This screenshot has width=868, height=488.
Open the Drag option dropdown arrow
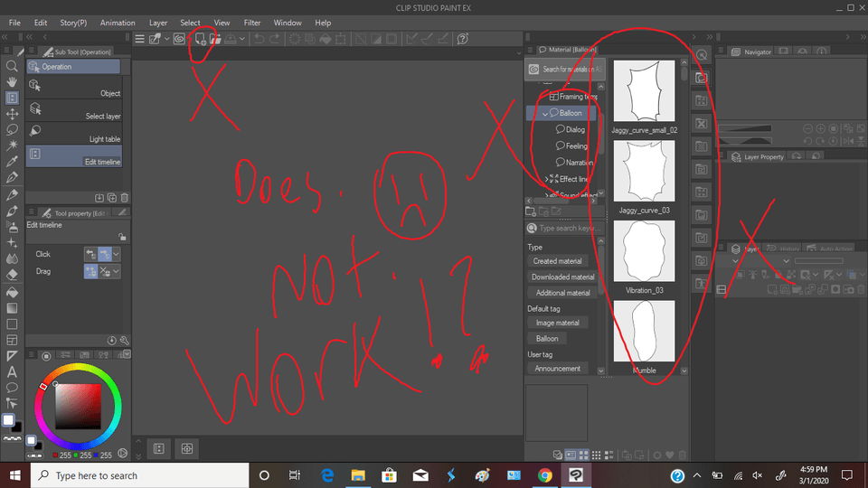pos(117,272)
